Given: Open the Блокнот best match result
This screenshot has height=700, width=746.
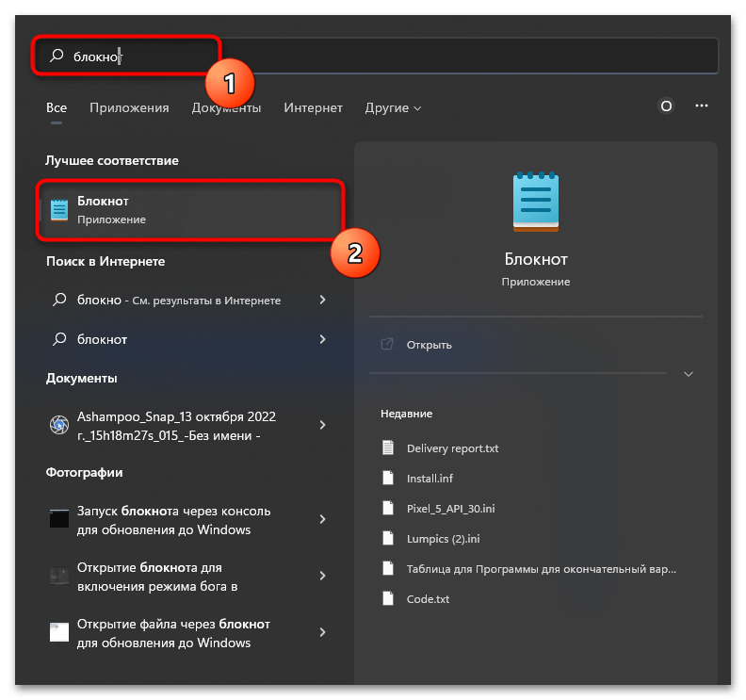Looking at the screenshot, I should 190,210.
